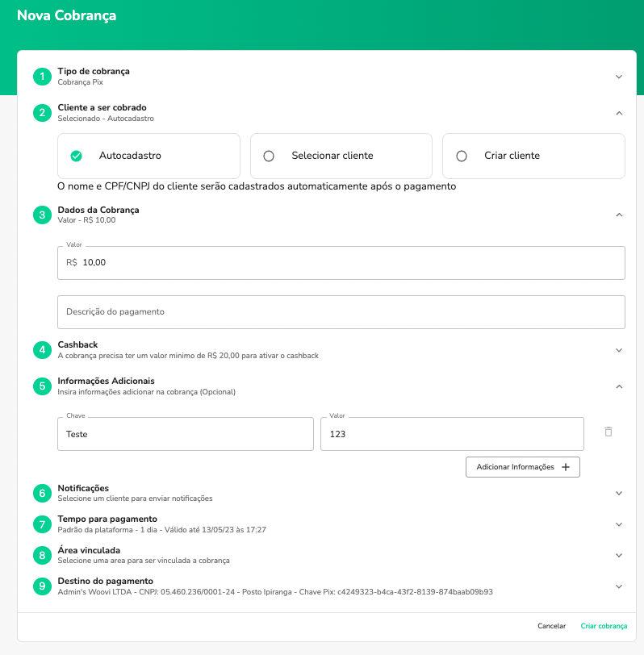Cancel the charge with Cancelar

[552, 626]
